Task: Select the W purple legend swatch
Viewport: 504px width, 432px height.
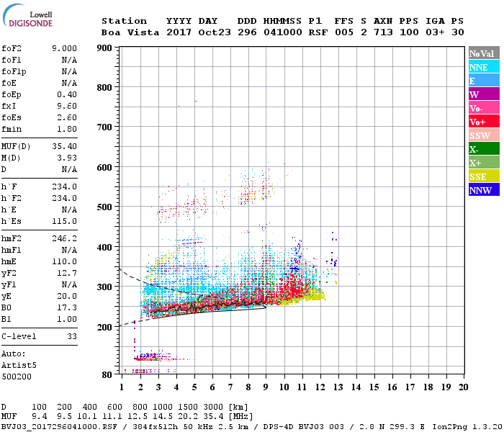Action: [x=484, y=94]
